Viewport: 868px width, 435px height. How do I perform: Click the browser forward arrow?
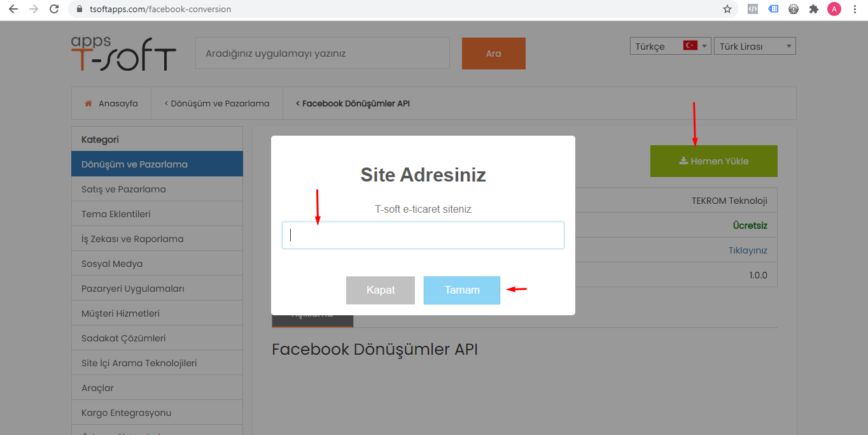point(34,10)
